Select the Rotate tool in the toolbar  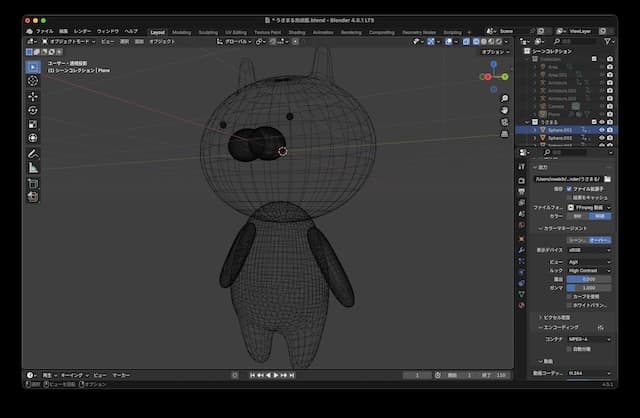[x=33, y=110]
